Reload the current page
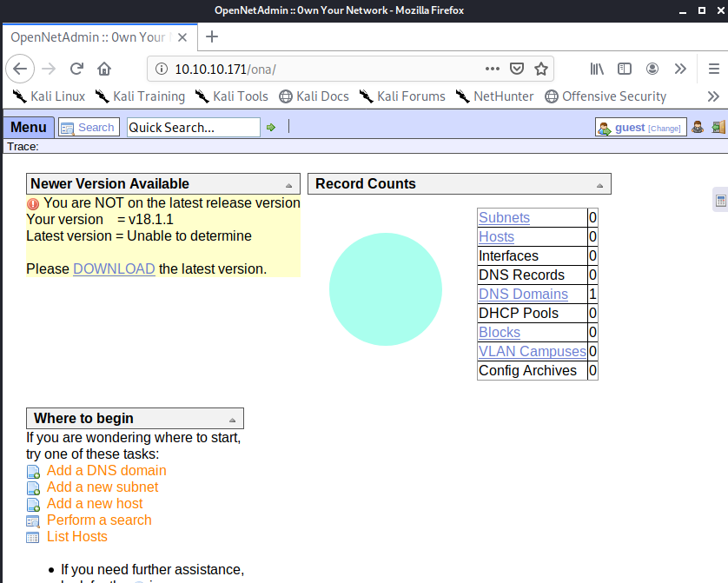Viewport: 728px width, 583px height. tap(76, 69)
